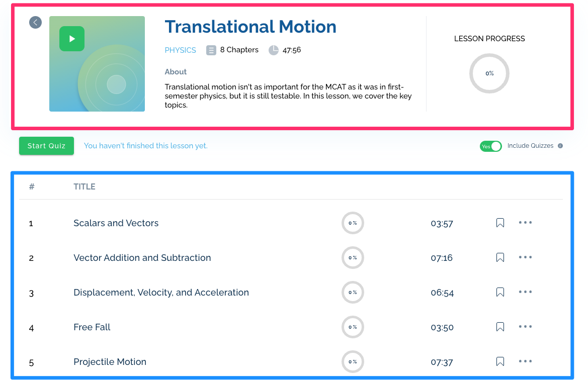Screen dimensions: 588x380
Task: Open more options for Scalars and Vectors
Action: point(525,223)
